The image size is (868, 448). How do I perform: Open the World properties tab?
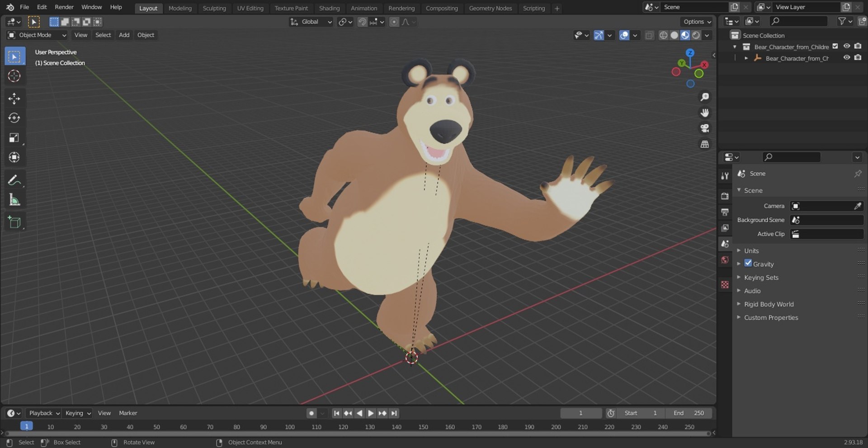click(725, 260)
